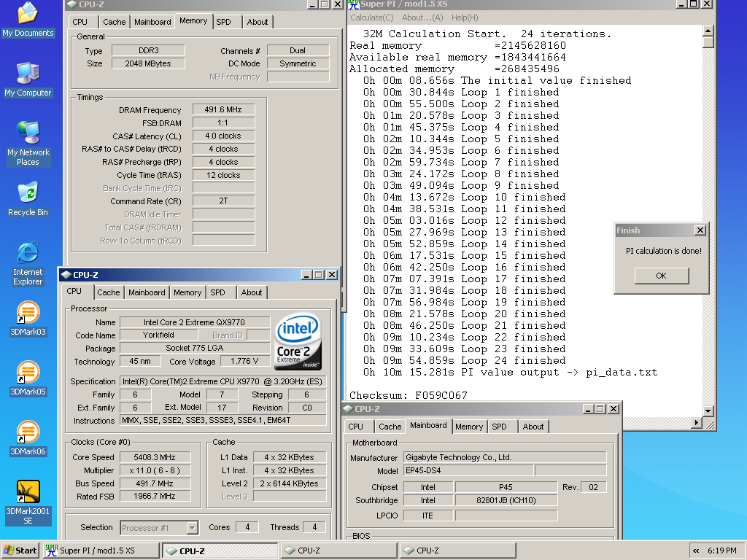The image size is (747, 560).
Task: Click memory Size value 2048 MBytes
Action: click(147, 64)
